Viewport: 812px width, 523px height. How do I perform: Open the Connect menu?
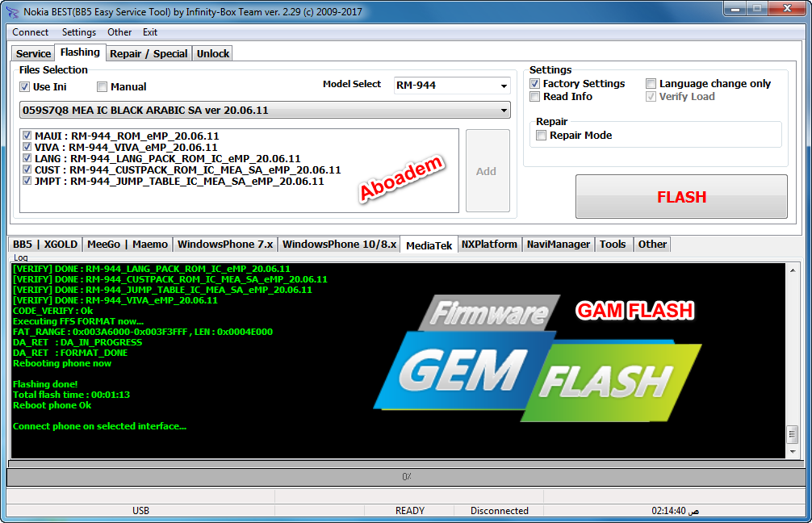point(30,32)
